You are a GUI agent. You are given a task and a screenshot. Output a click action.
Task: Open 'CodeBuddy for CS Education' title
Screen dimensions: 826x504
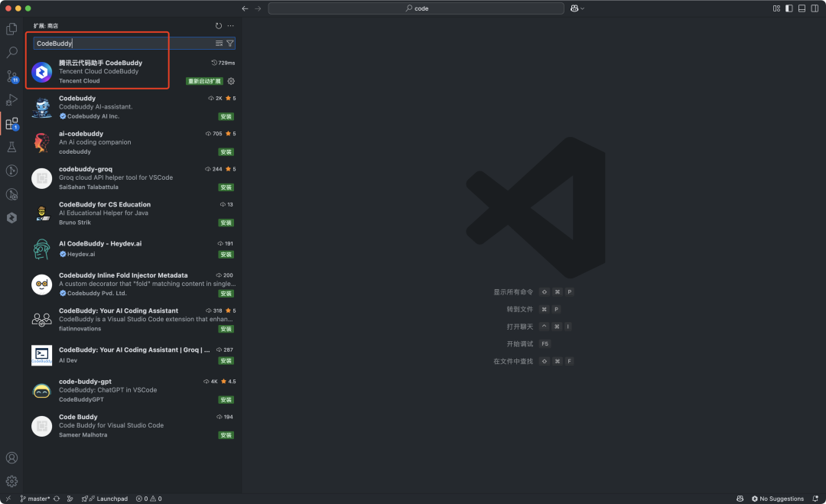pos(105,204)
